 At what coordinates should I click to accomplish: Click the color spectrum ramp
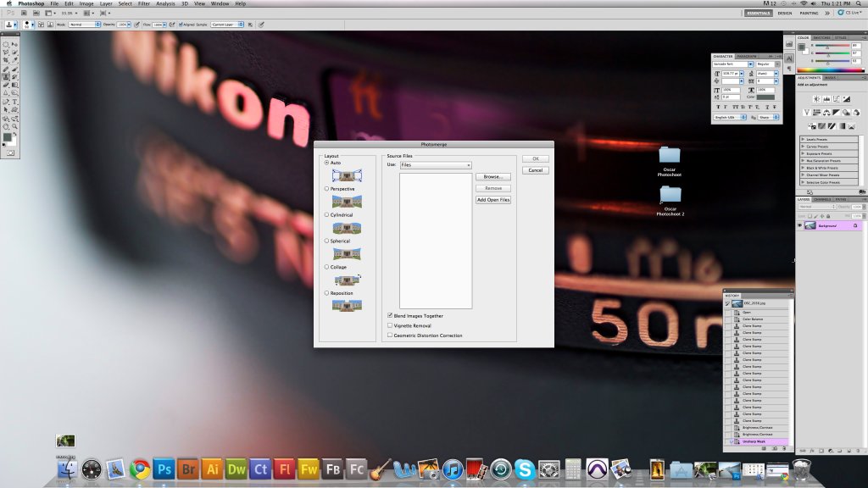tap(830, 70)
